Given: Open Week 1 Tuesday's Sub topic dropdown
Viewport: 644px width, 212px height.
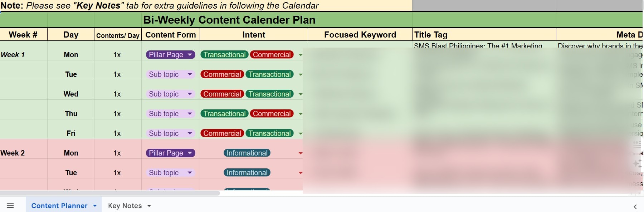Looking at the screenshot, I should (x=190, y=74).
